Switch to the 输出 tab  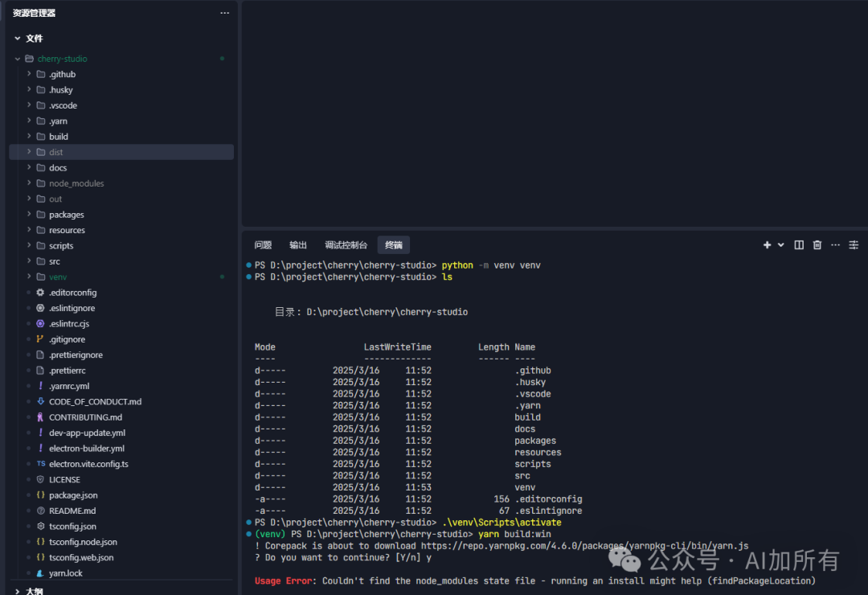[x=298, y=245]
